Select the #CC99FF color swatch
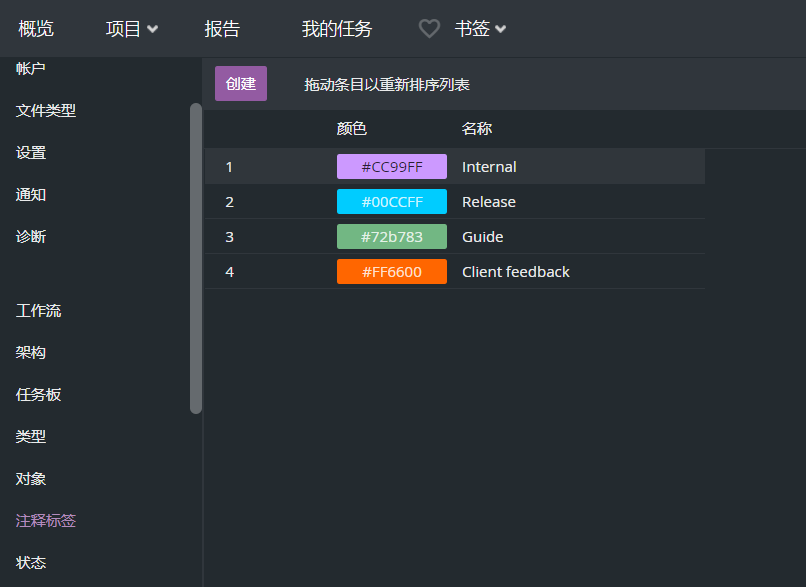Screen dimensions: 806x587 point(391,167)
